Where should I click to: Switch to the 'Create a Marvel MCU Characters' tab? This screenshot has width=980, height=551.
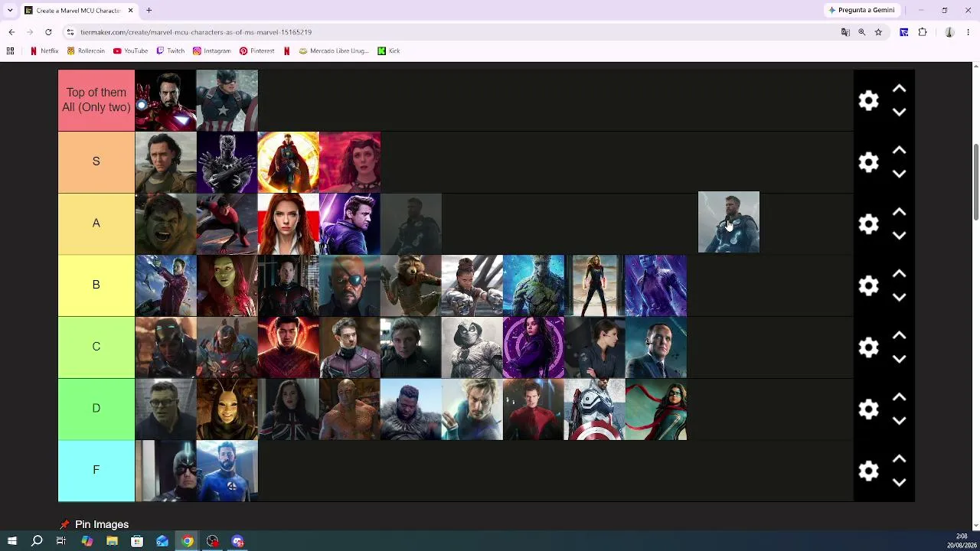tap(79, 10)
